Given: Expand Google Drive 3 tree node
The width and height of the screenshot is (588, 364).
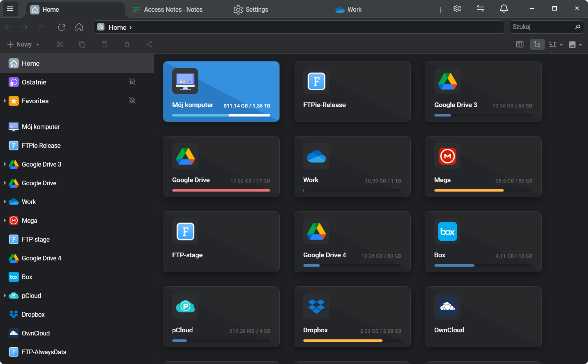Looking at the screenshot, I should 5,164.
